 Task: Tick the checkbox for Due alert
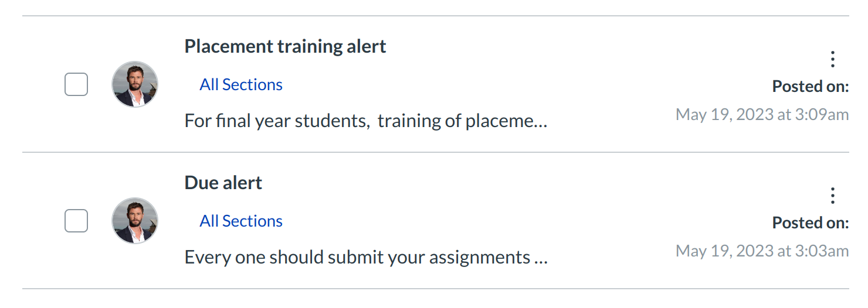tap(76, 221)
